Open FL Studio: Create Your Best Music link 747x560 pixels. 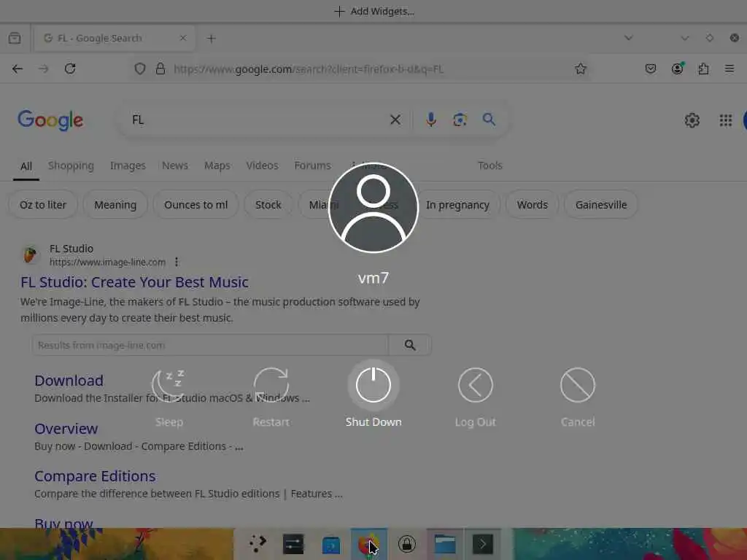pos(134,282)
